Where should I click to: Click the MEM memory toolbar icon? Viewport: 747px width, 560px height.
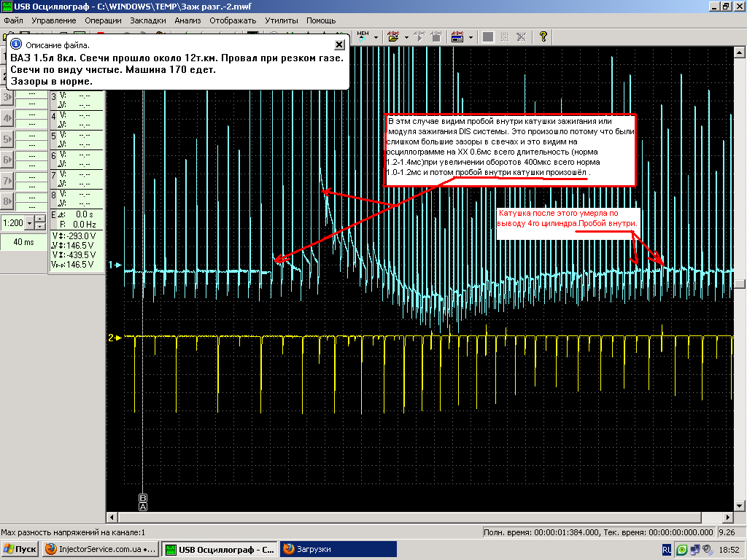click(x=363, y=36)
